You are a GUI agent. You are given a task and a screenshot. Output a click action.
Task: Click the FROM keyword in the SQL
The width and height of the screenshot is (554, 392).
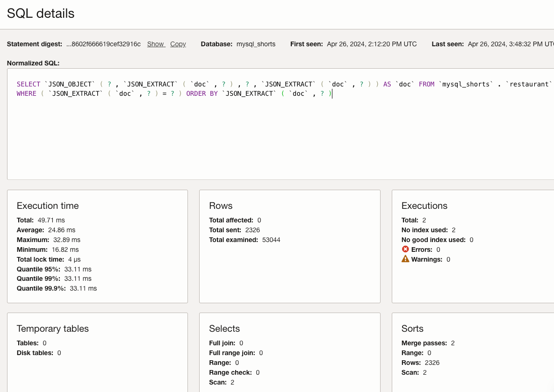coord(426,84)
